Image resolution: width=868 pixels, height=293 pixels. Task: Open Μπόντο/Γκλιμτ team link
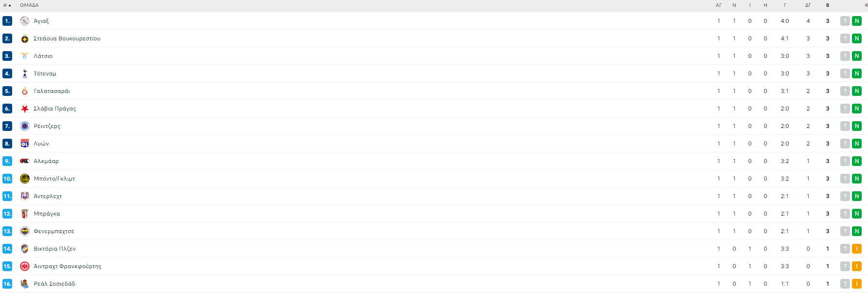pyautogui.click(x=54, y=179)
